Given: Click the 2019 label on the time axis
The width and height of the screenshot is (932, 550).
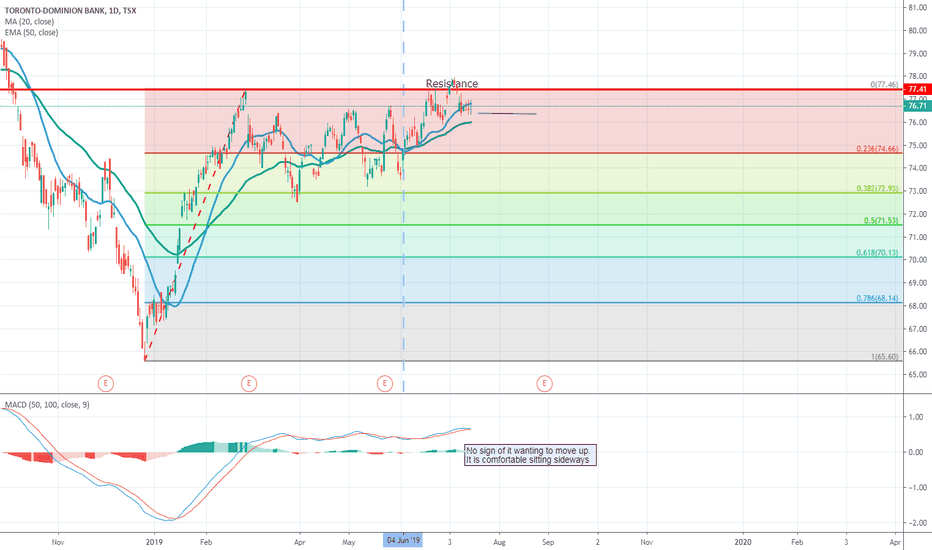Looking at the screenshot, I should coord(154,542).
